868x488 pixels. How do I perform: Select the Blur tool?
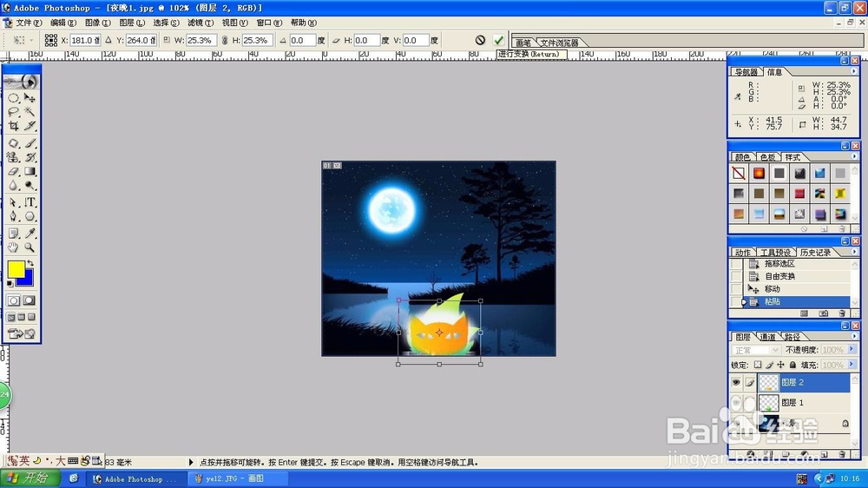pos(13,186)
